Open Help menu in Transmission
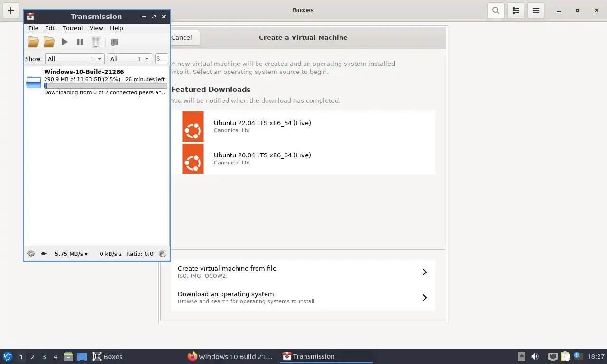Screen dimensions: 607x364 point(116,28)
